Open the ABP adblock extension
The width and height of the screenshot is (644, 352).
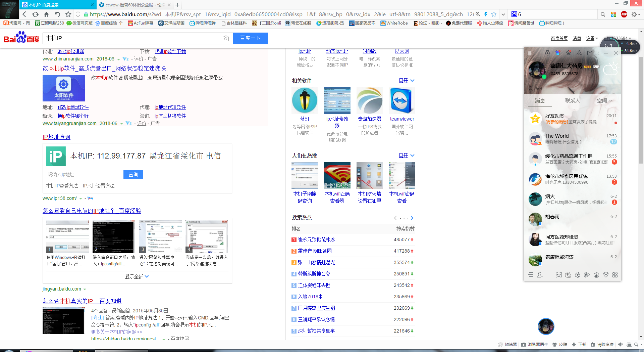coord(624,14)
